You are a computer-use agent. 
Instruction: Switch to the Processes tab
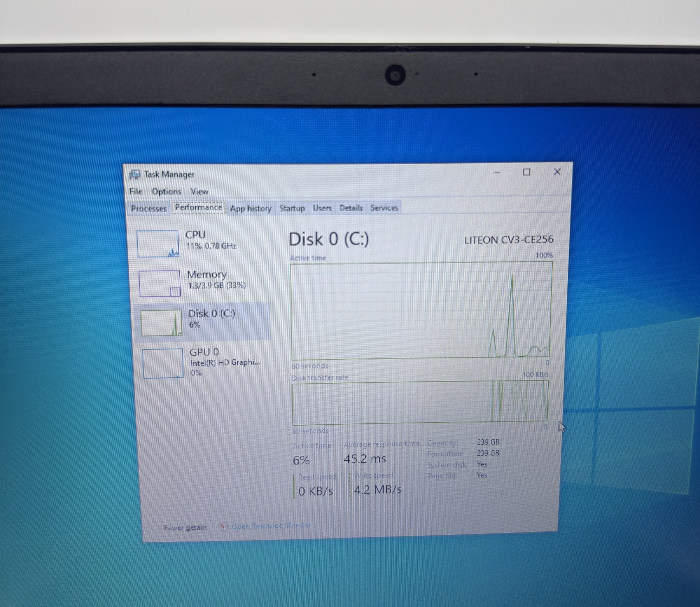pos(149,208)
